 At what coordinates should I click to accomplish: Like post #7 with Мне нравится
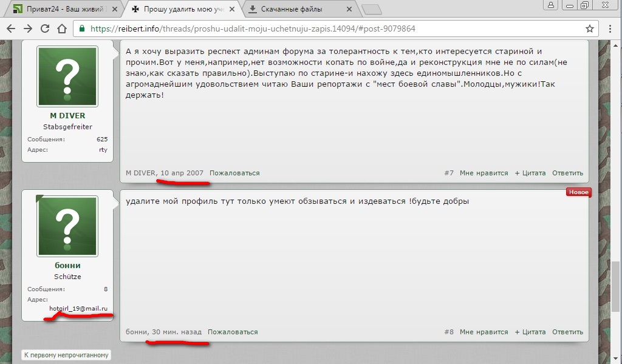click(484, 173)
